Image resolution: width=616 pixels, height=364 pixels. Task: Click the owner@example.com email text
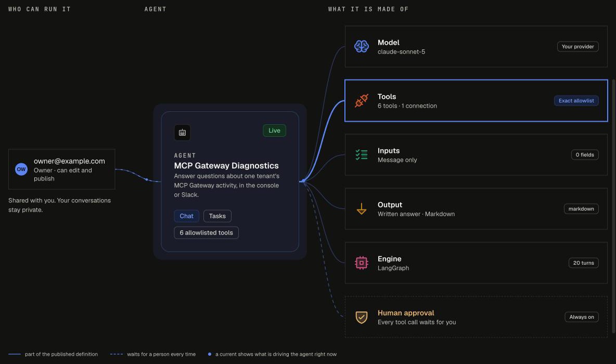(69, 161)
